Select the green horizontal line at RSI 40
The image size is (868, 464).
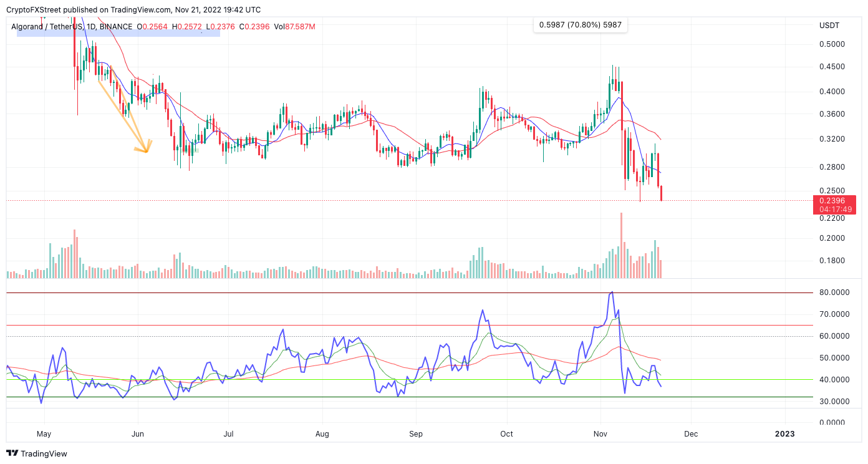[410, 379]
